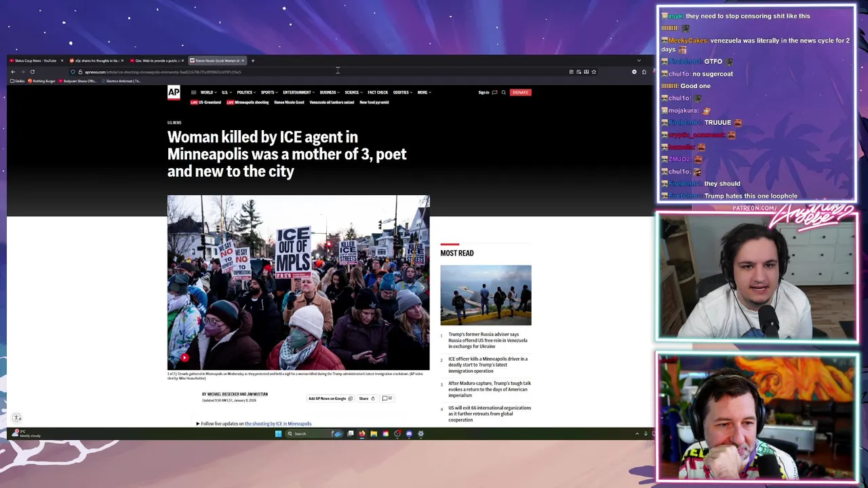The image size is (868, 488).
Task: Open Most Read story about Trump's former Russia adviser
Action: (x=488, y=340)
